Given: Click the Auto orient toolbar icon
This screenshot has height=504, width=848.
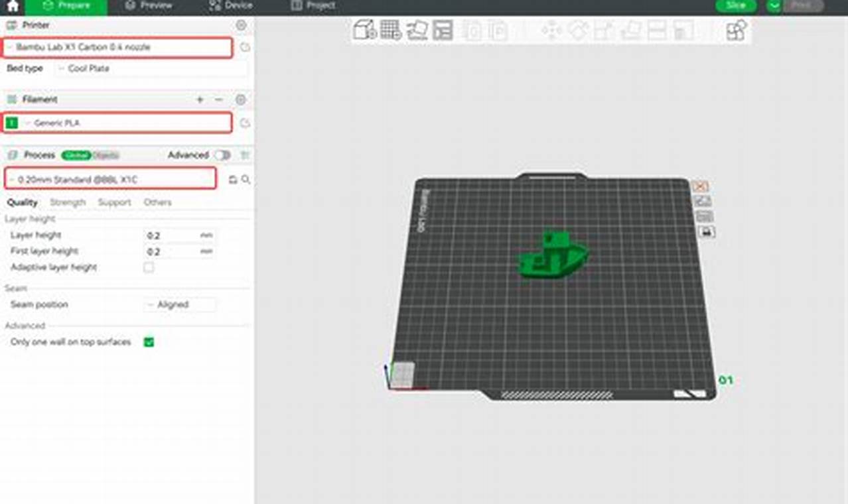Looking at the screenshot, I should [417, 30].
